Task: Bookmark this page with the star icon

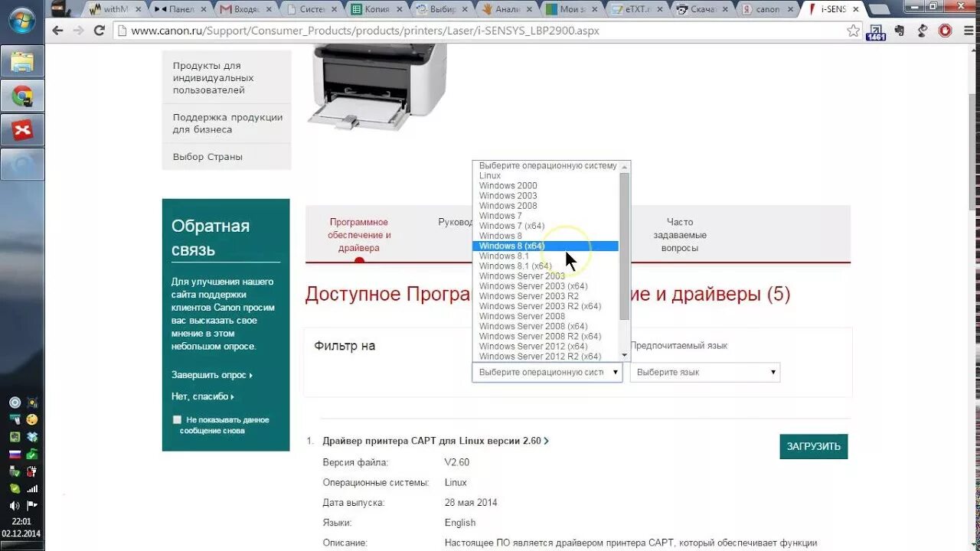Action: point(853,31)
